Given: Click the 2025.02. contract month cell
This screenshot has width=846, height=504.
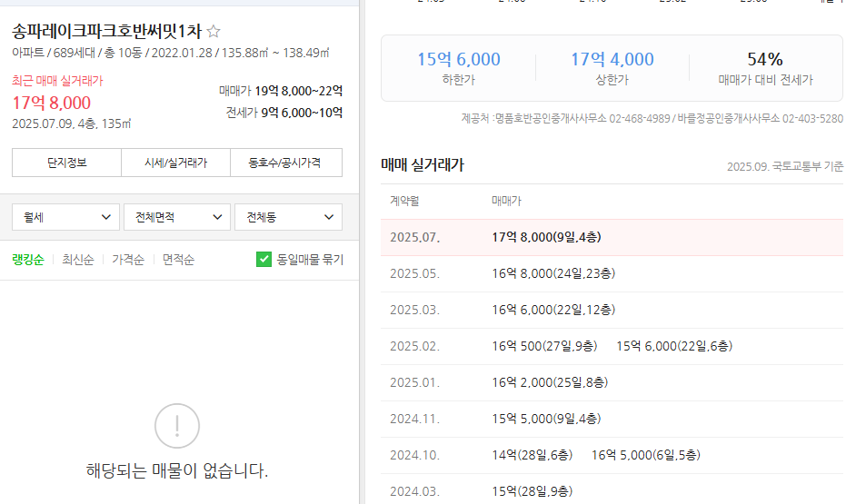Looking at the screenshot, I should (415, 346).
